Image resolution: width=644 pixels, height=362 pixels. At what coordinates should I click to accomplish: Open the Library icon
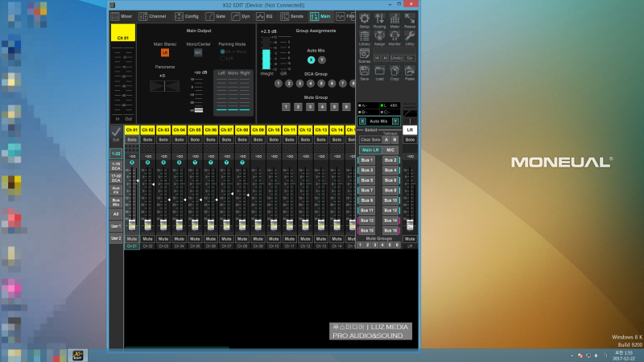[364, 37]
